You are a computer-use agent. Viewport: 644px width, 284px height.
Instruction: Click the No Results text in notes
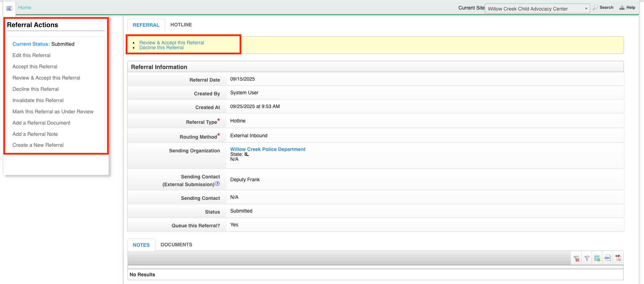pyautogui.click(x=142, y=274)
